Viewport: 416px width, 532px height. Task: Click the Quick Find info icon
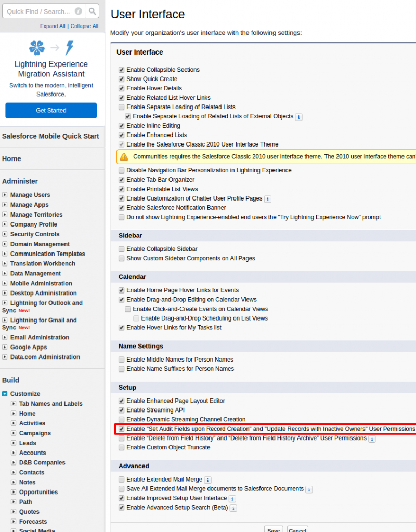coord(79,11)
